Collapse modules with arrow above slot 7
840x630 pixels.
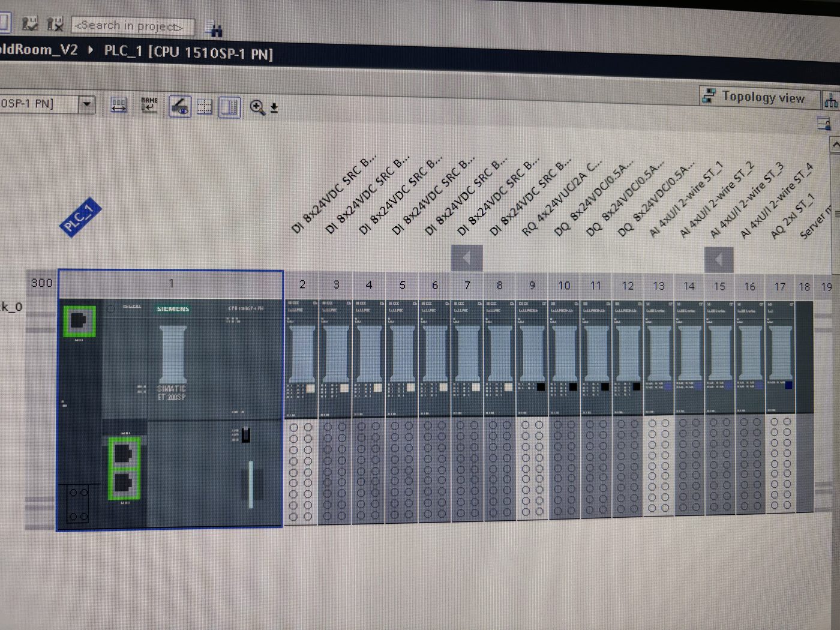(x=467, y=258)
